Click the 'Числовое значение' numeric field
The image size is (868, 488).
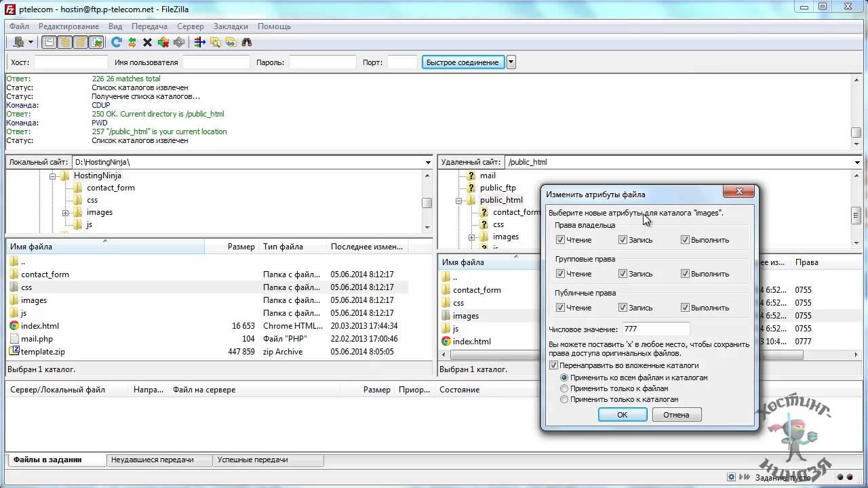(655, 329)
